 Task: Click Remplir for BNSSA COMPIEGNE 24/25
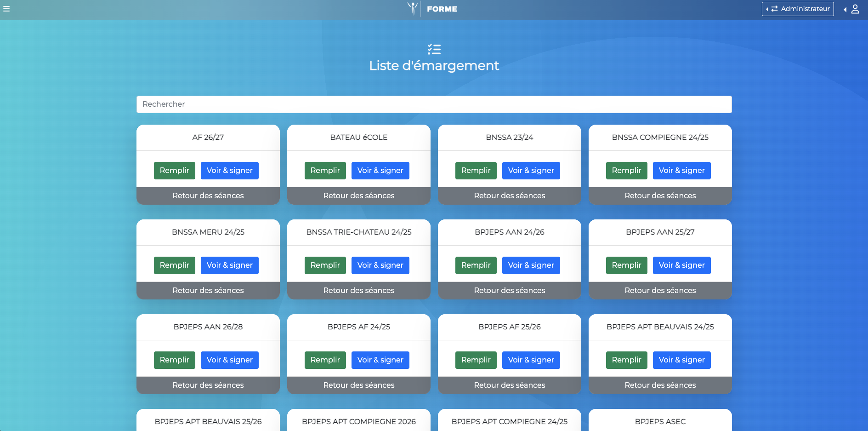tap(627, 171)
